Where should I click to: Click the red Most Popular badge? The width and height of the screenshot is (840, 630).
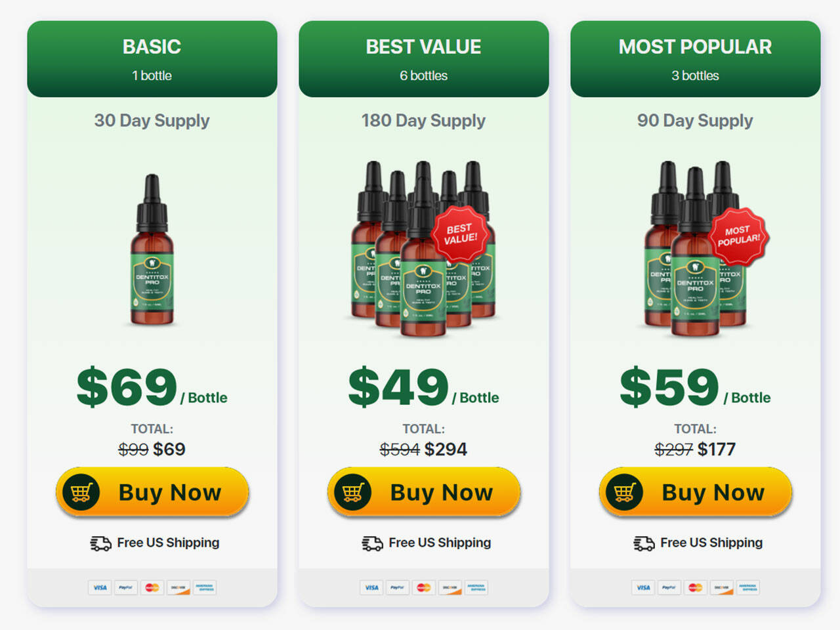click(738, 236)
